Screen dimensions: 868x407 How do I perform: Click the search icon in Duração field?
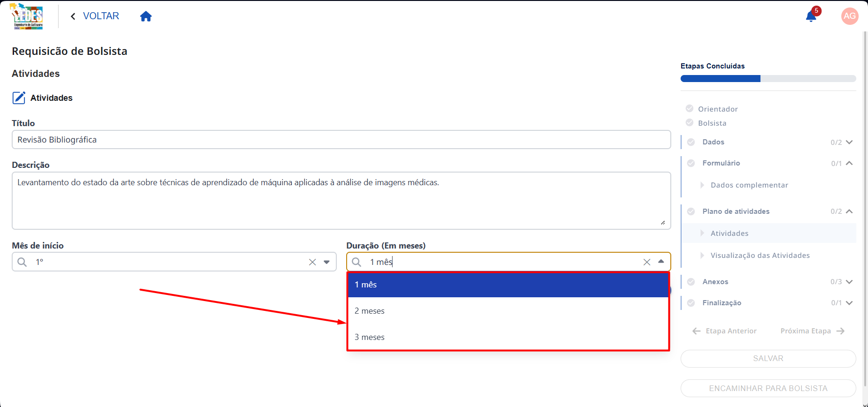356,262
